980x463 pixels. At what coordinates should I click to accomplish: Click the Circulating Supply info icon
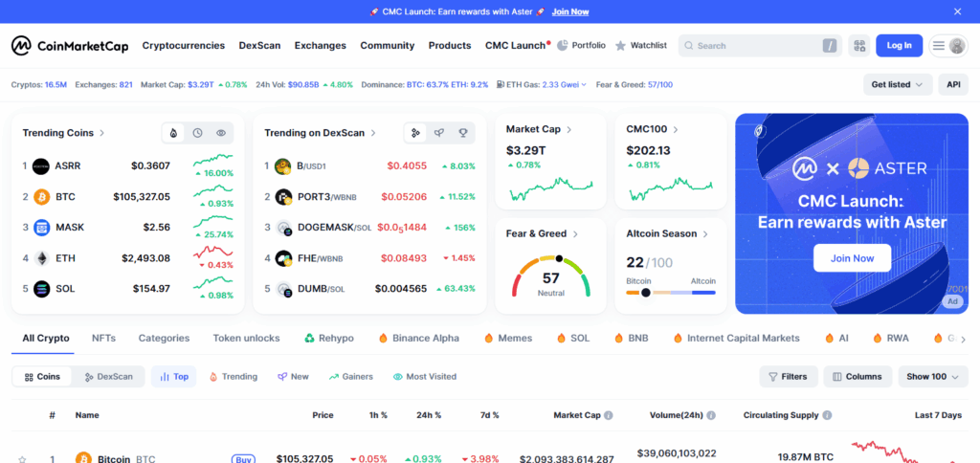coord(827,415)
